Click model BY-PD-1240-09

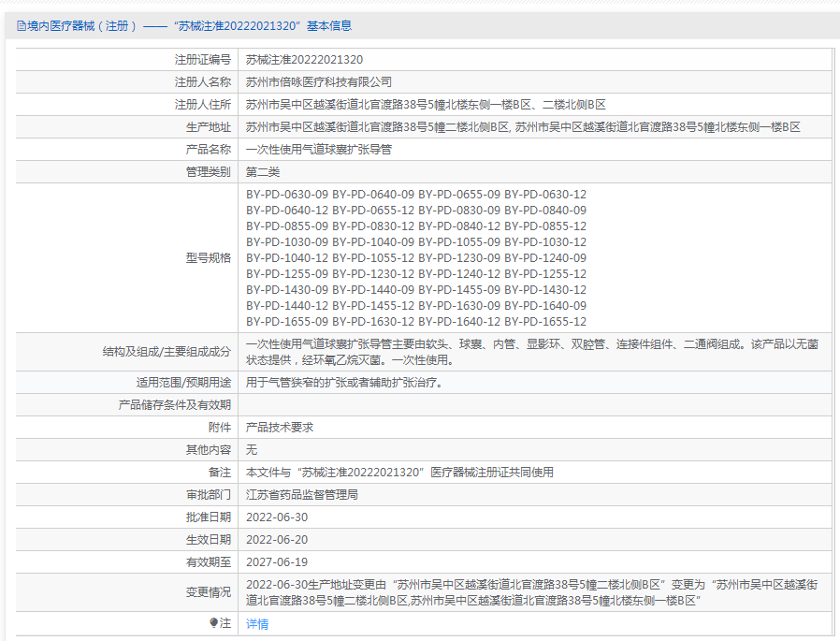click(545, 257)
